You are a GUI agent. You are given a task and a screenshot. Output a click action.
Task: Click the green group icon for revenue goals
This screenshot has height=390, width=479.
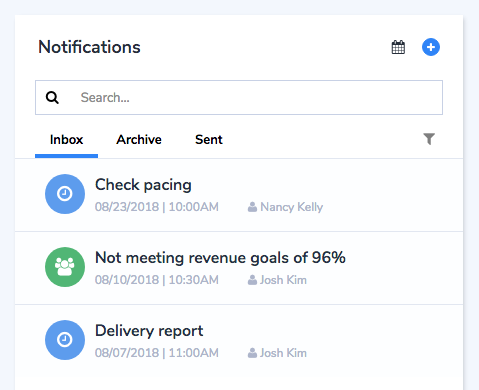click(x=65, y=267)
